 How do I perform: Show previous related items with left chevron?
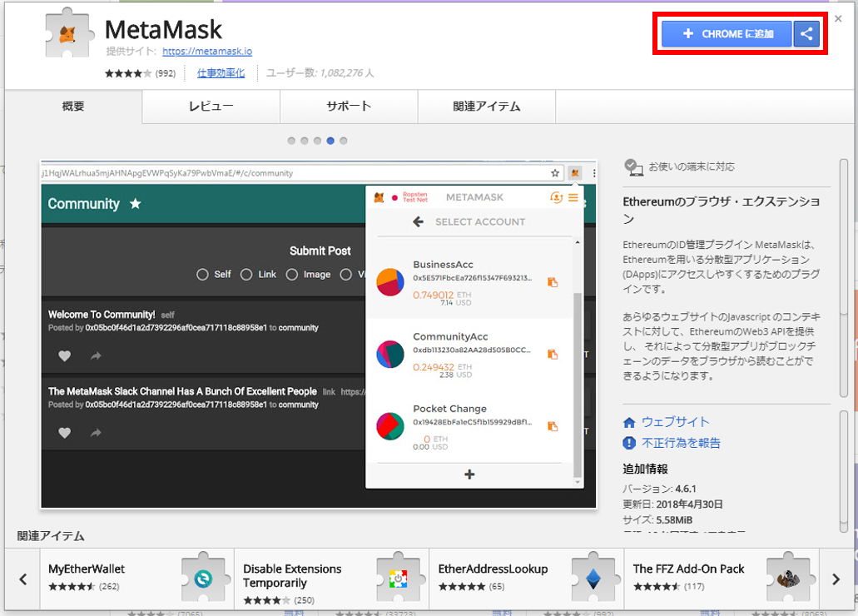(23, 579)
